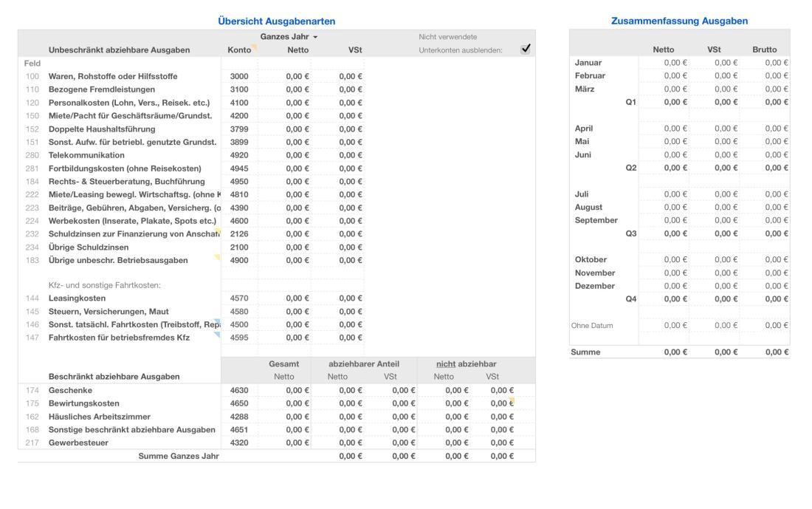
Task: Click the blue marker beside Sonst. tatsächl. Fahrtkosten row
Action: tap(217, 321)
